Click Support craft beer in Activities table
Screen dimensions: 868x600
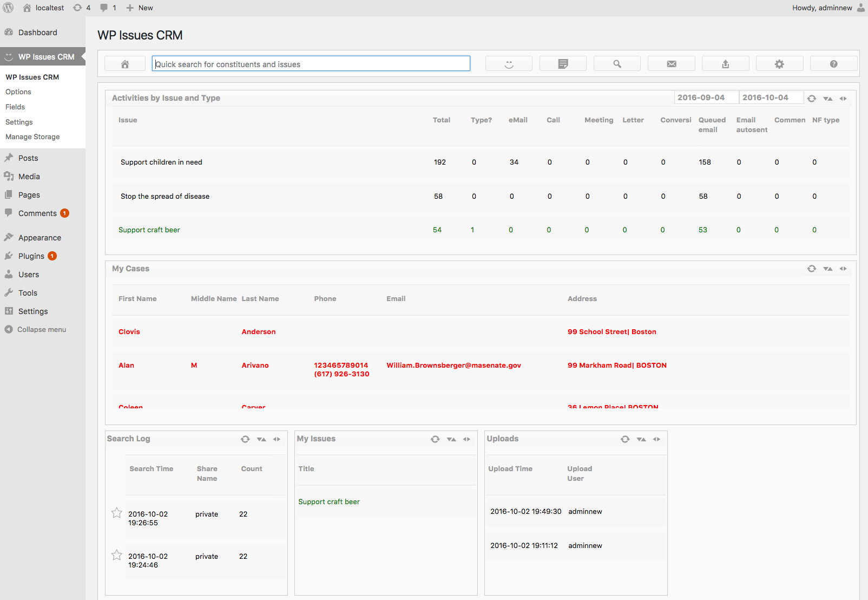[x=149, y=230]
